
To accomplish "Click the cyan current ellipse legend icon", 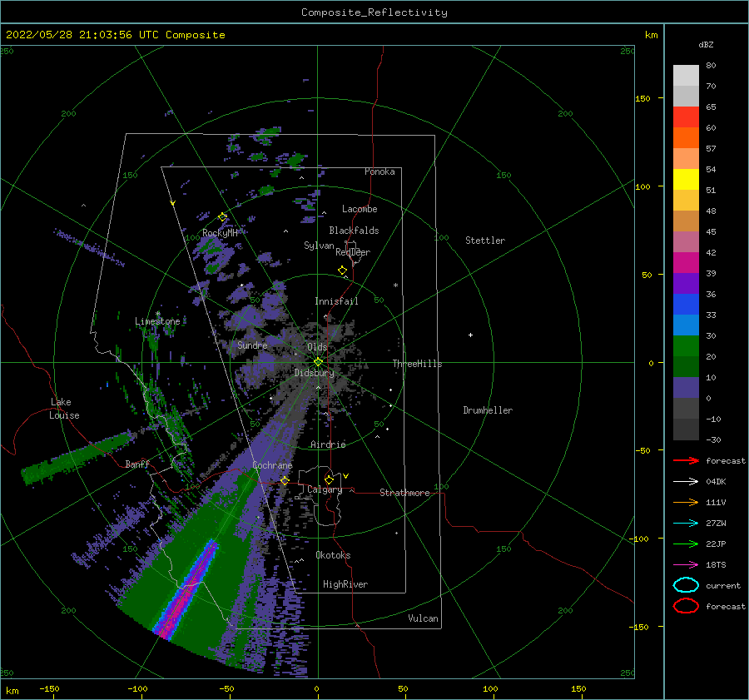I will [686, 585].
